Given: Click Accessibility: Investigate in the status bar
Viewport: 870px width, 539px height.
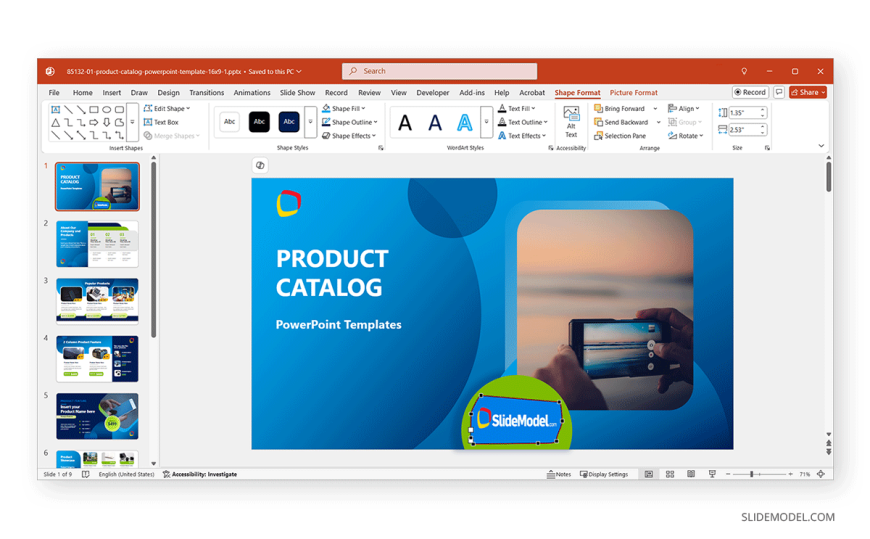Looking at the screenshot, I should coord(200,474).
